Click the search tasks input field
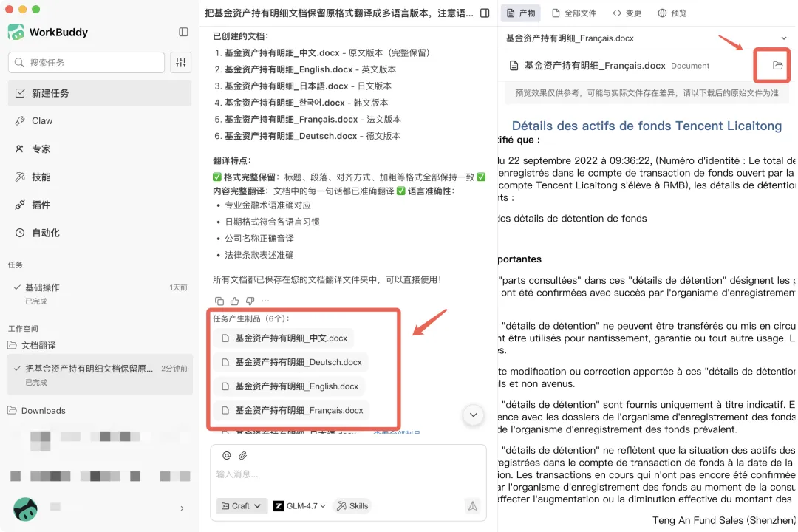 86,63
